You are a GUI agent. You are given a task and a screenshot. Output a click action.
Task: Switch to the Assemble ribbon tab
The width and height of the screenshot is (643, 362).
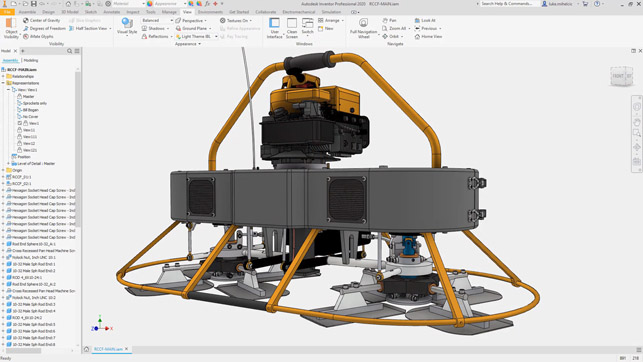pyautogui.click(x=27, y=12)
